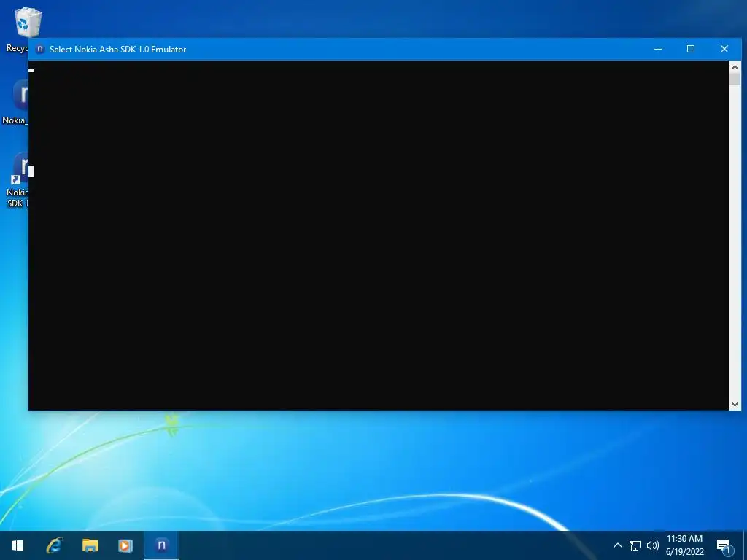This screenshot has height=560, width=747.
Task: Click the Show desktop strip at the taskbar's end
Action: click(x=745, y=545)
